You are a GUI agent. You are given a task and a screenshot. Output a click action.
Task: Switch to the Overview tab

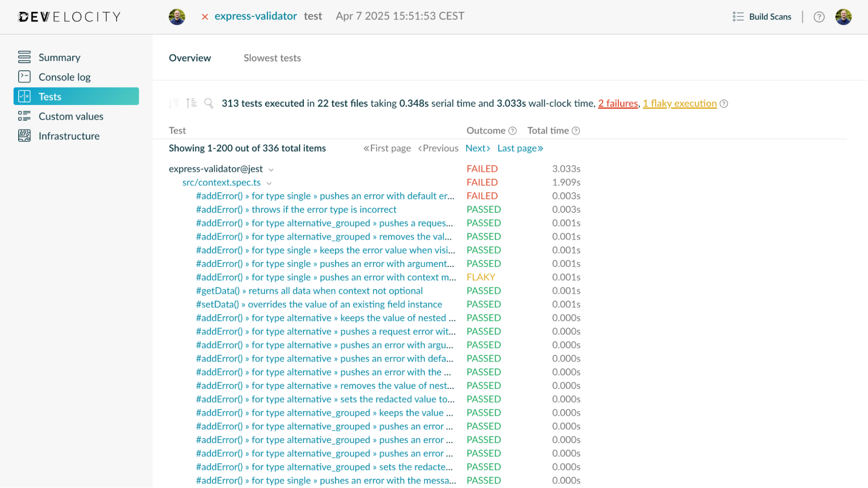[x=190, y=58]
